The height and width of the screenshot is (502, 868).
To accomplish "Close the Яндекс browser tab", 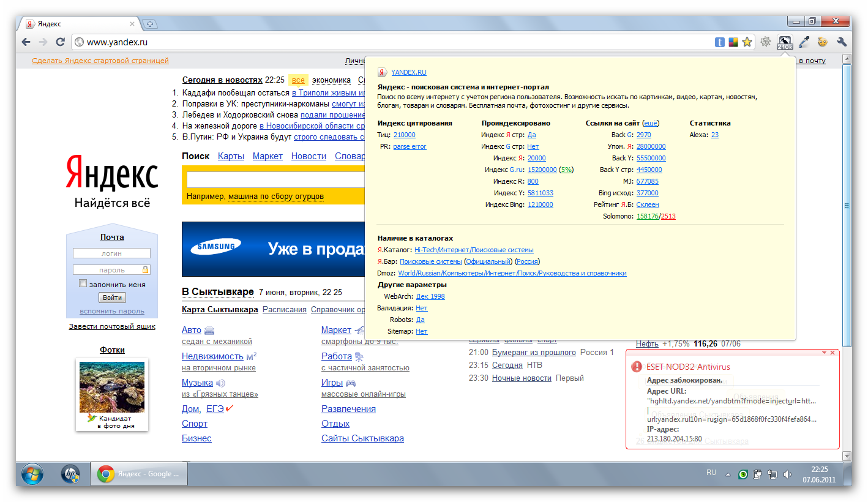I will 132,24.
